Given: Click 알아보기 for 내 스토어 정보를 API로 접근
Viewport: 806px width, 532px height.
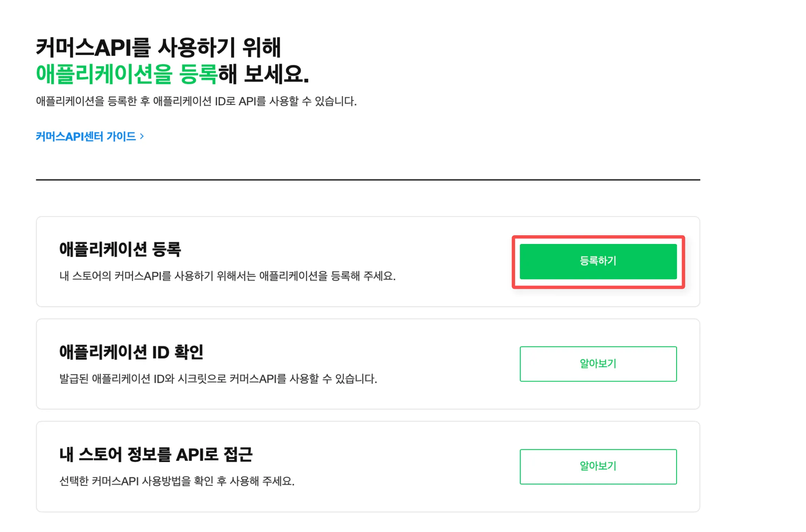Looking at the screenshot, I should (x=598, y=466).
